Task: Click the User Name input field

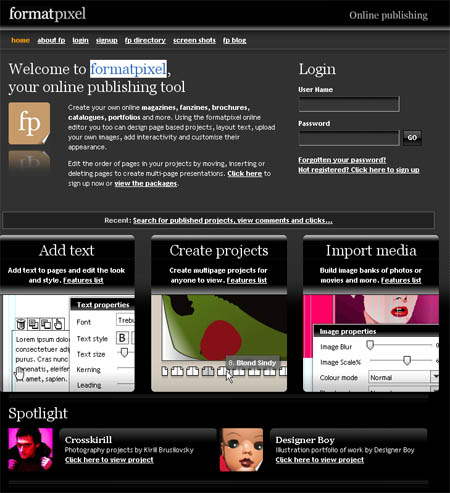Action: 349,104
